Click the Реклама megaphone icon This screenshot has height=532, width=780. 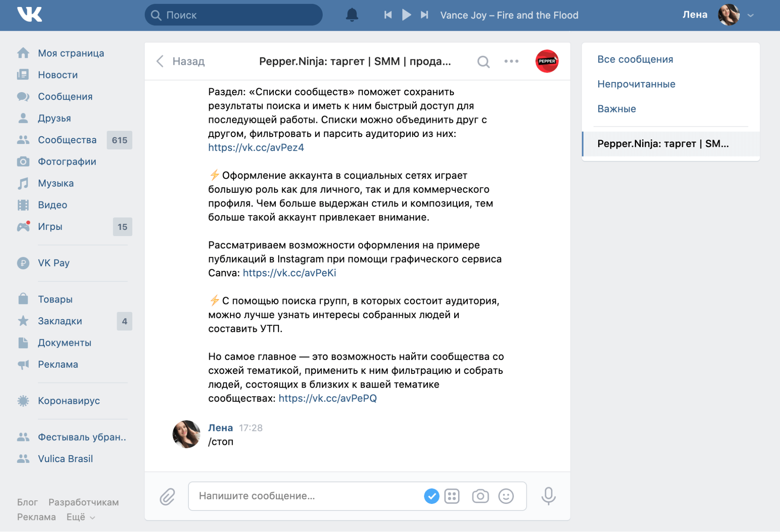(x=23, y=365)
